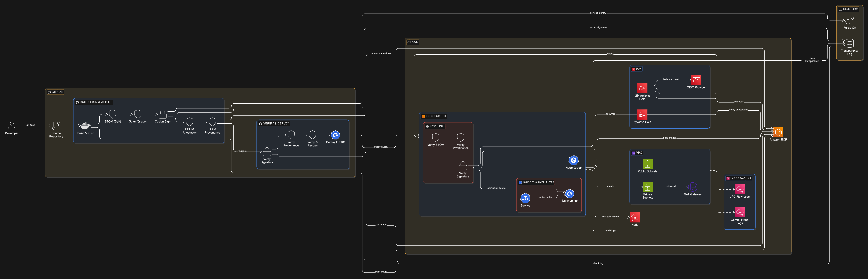Select the OIDC Provider icon
The width and height of the screenshot is (868, 279).
point(696,80)
